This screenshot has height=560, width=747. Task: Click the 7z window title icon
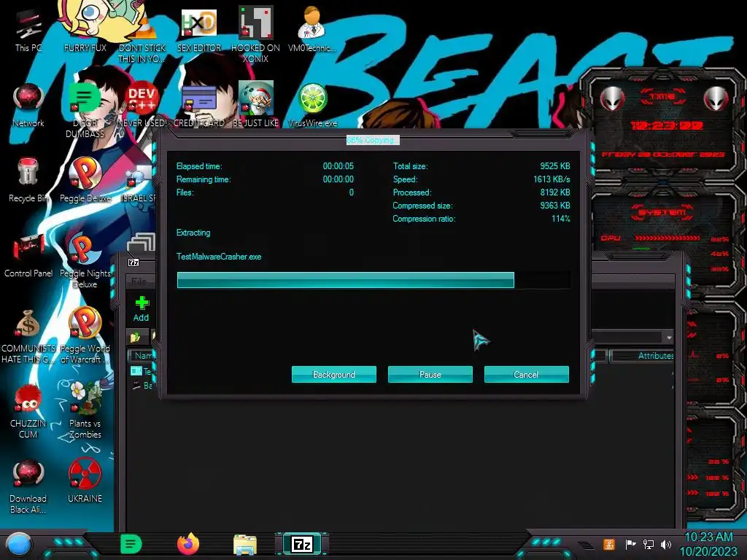click(x=133, y=262)
